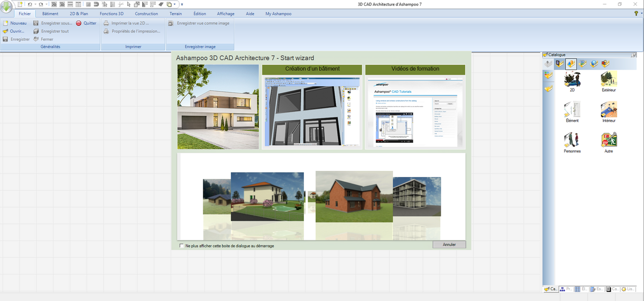This screenshot has height=301, width=644.
Task: Toggle the Catalogue panel pin icon
Action: click(634, 55)
